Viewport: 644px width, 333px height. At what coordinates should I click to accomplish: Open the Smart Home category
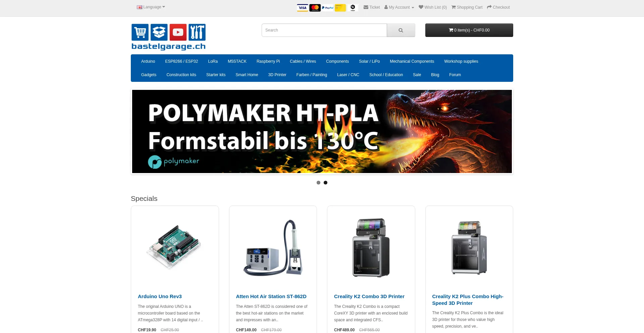(x=247, y=75)
